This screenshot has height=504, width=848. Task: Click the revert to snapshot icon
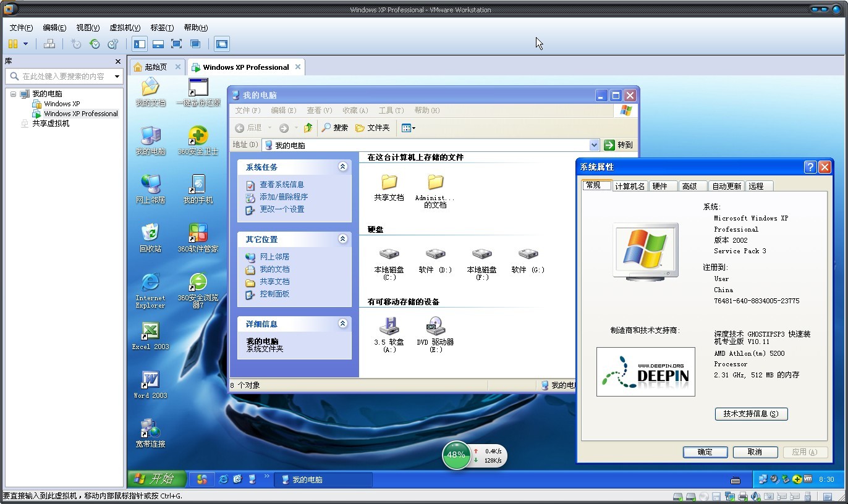tap(95, 44)
